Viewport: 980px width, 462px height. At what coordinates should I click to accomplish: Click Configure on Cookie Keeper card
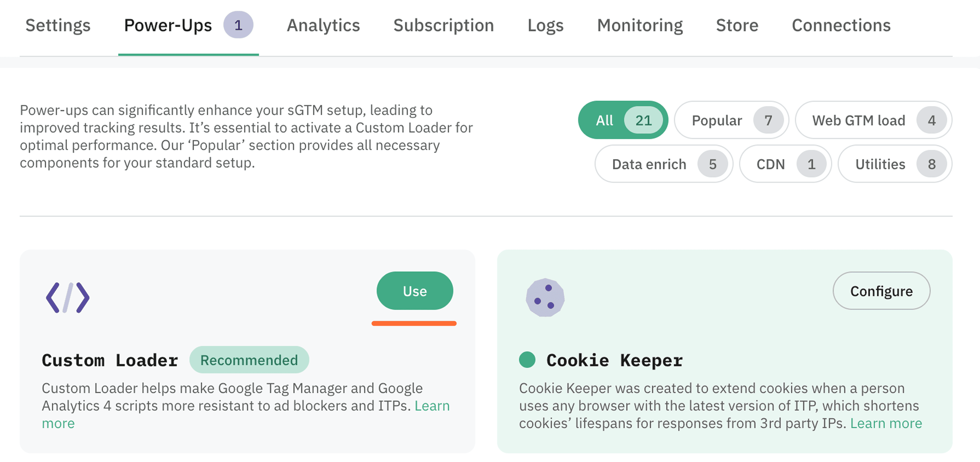[881, 291]
